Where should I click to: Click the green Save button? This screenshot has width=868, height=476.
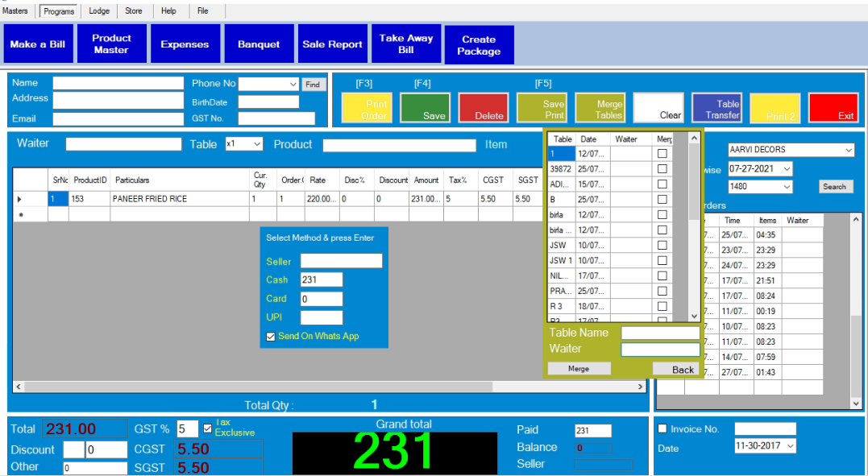426,108
